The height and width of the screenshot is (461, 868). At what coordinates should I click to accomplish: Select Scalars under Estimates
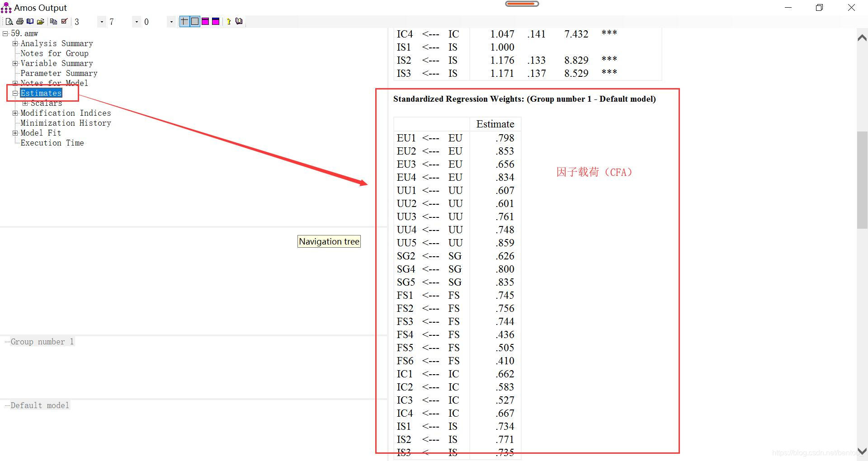click(46, 103)
